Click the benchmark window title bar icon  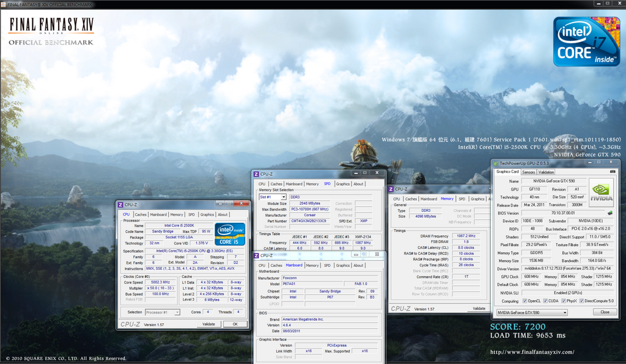click(4, 4)
